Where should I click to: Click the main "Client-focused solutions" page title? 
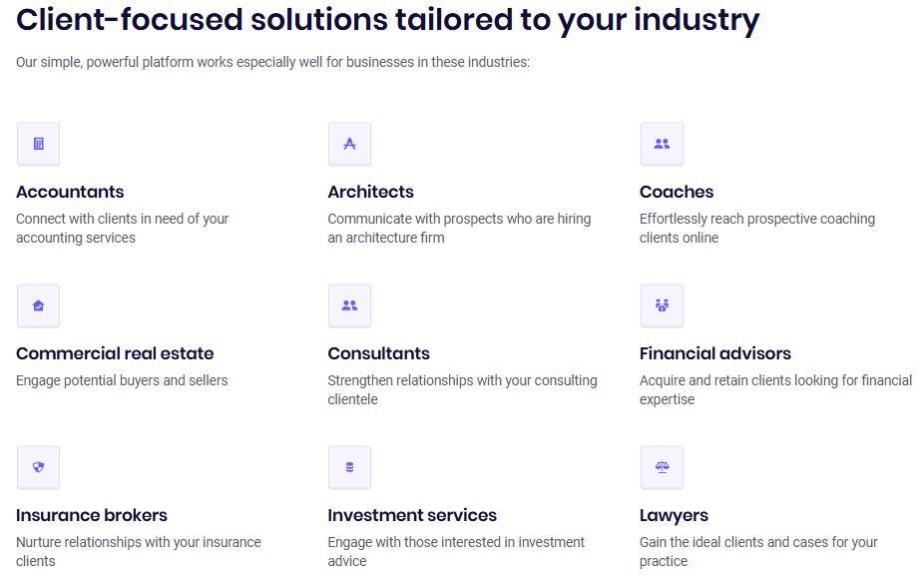[x=387, y=19]
